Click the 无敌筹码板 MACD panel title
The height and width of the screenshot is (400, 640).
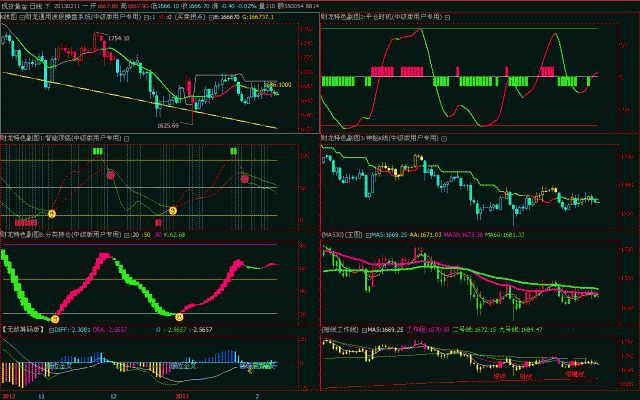click(x=22, y=330)
